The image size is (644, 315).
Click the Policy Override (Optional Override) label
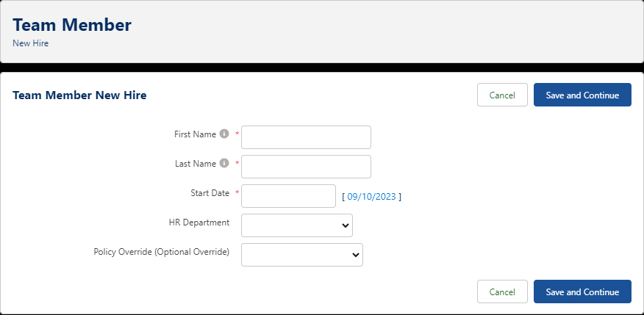162,252
